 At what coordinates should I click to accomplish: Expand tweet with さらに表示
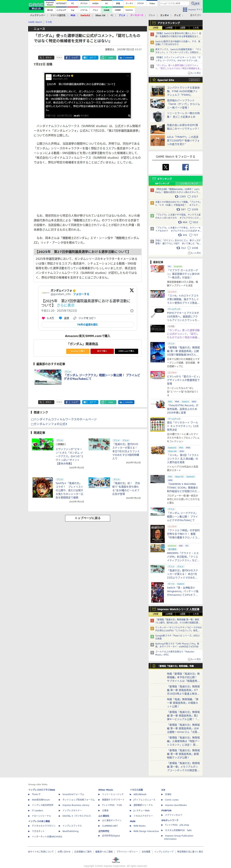[66, 305]
